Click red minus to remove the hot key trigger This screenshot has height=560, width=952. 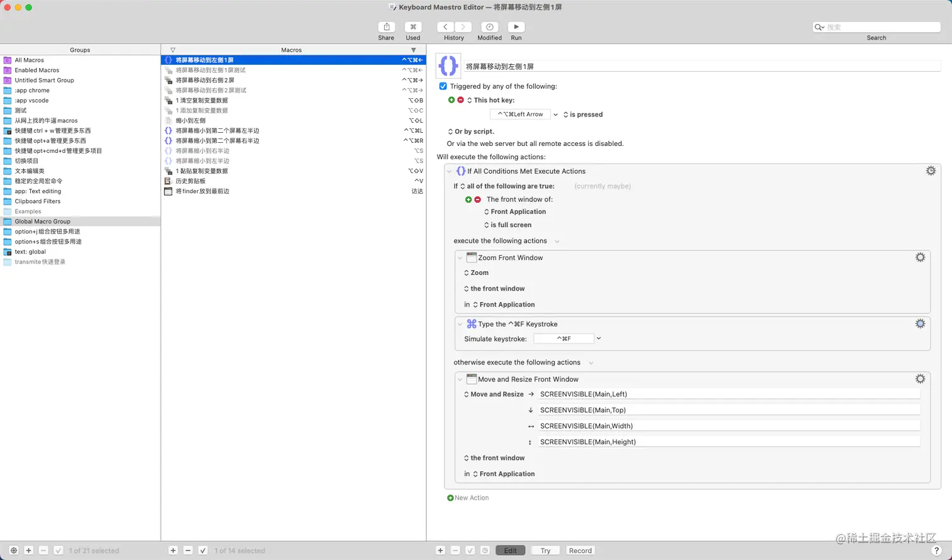[460, 100]
